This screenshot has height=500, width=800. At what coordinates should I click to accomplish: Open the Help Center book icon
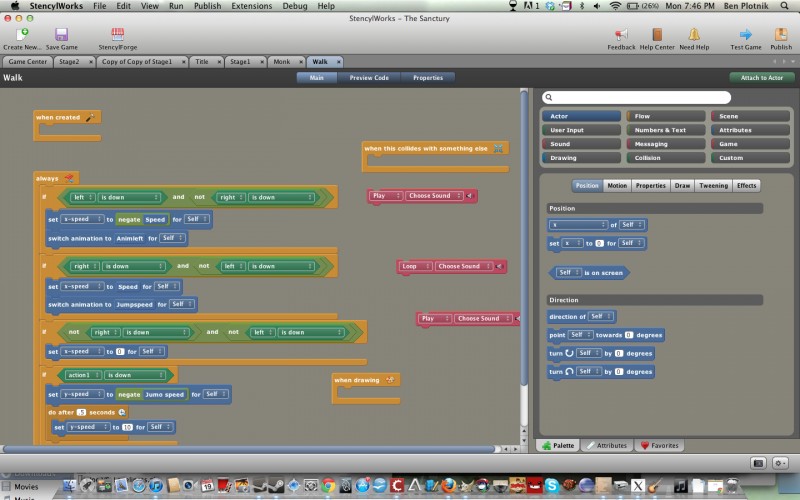click(657, 35)
